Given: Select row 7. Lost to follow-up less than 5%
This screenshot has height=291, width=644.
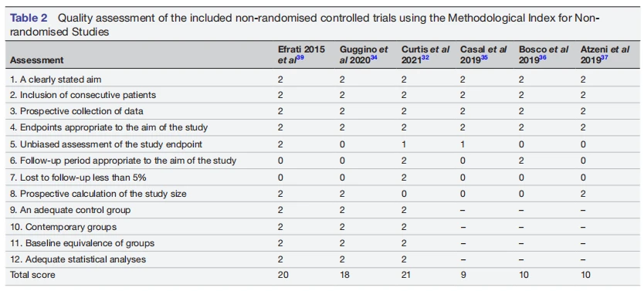Looking at the screenshot, I should pos(322,177).
